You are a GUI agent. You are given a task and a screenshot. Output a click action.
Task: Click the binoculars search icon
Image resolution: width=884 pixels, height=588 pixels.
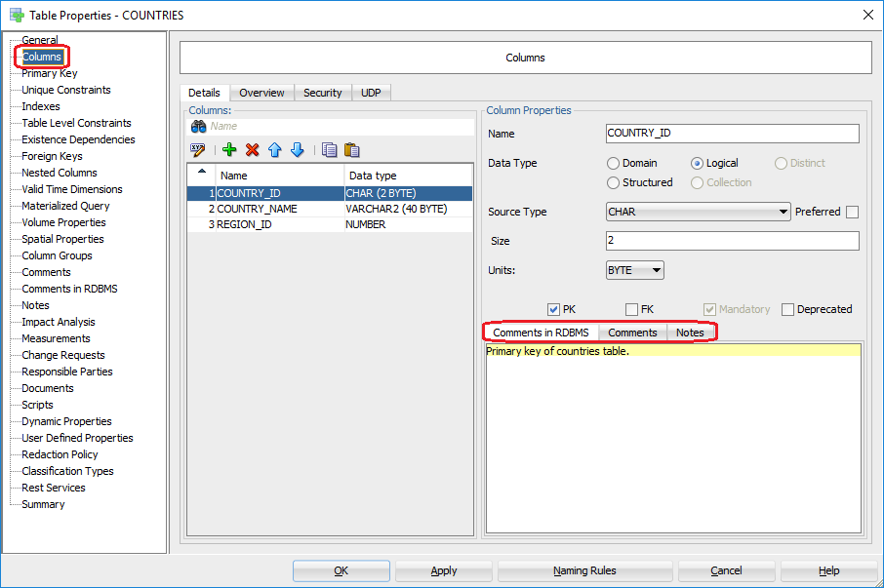(x=198, y=126)
